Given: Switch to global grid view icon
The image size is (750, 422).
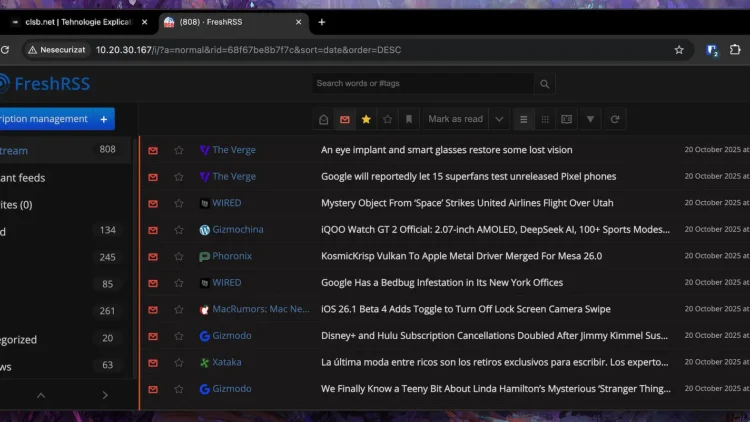Looking at the screenshot, I should coord(545,119).
